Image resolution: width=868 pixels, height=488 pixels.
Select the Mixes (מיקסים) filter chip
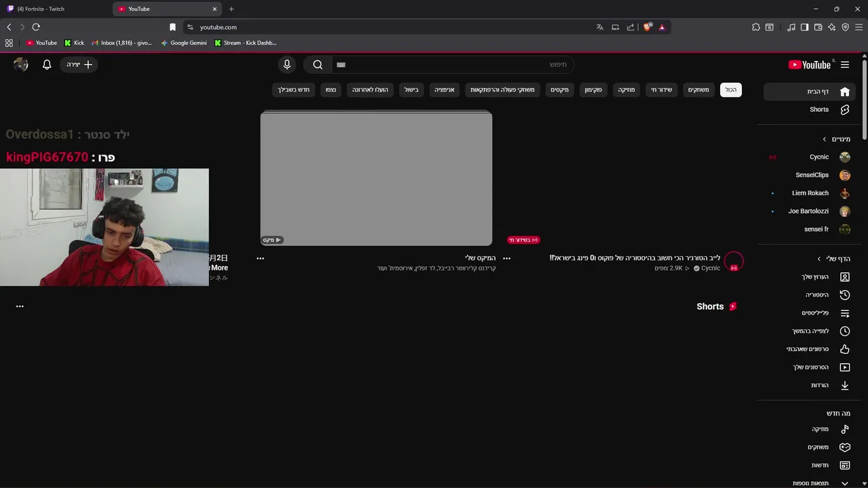pos(559,89)
